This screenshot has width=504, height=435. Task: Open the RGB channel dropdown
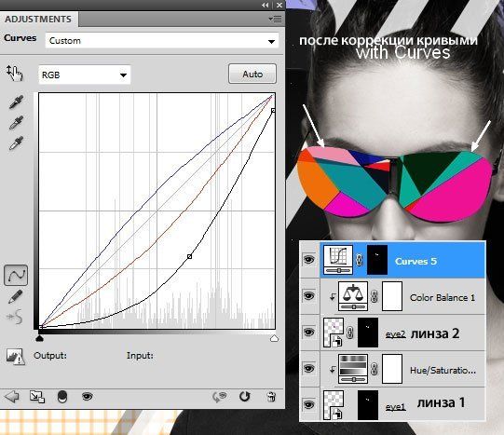click(x=84, y=75)
